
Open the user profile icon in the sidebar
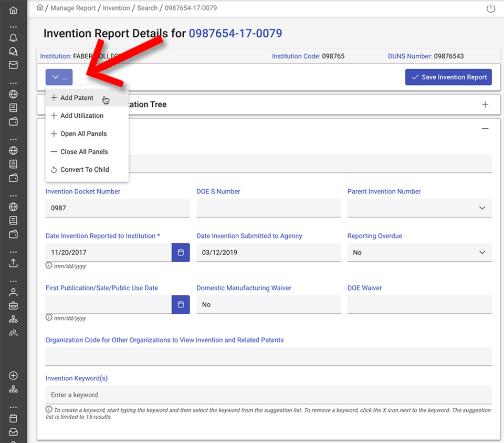(x=13, y=292)
